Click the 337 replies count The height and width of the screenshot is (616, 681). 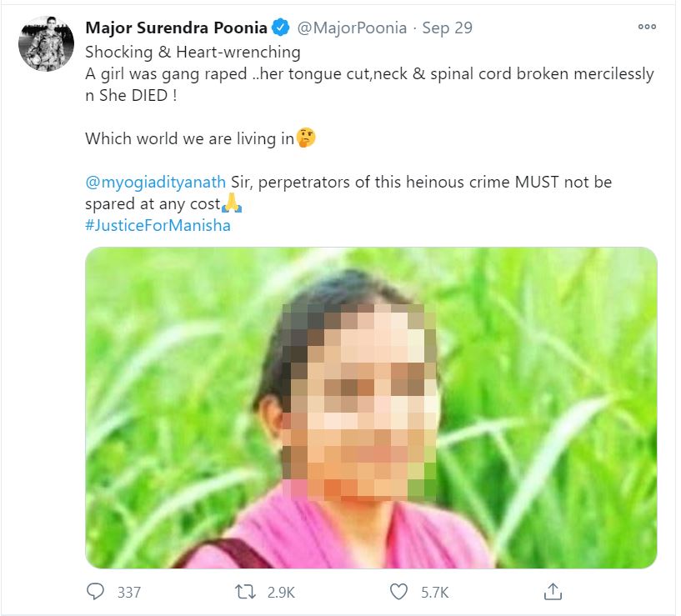pyautogui.click(x=129, y=593)
